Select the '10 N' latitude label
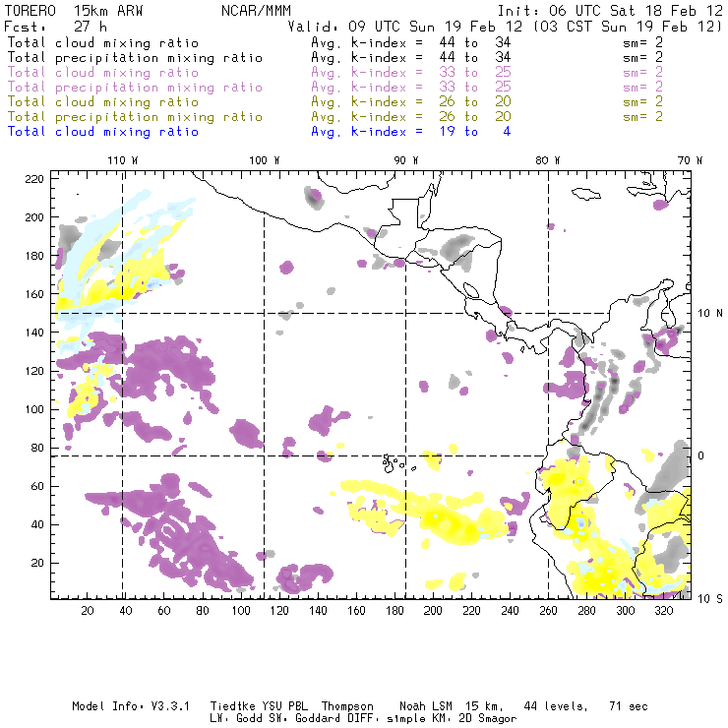The image size is (728, 728). point(710,314)
